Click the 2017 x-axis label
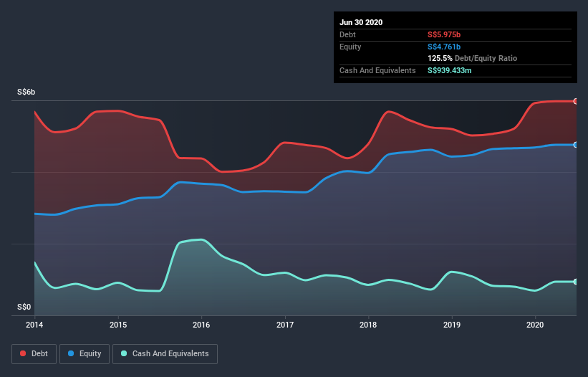The image size is (588, 377). [285, 325]
